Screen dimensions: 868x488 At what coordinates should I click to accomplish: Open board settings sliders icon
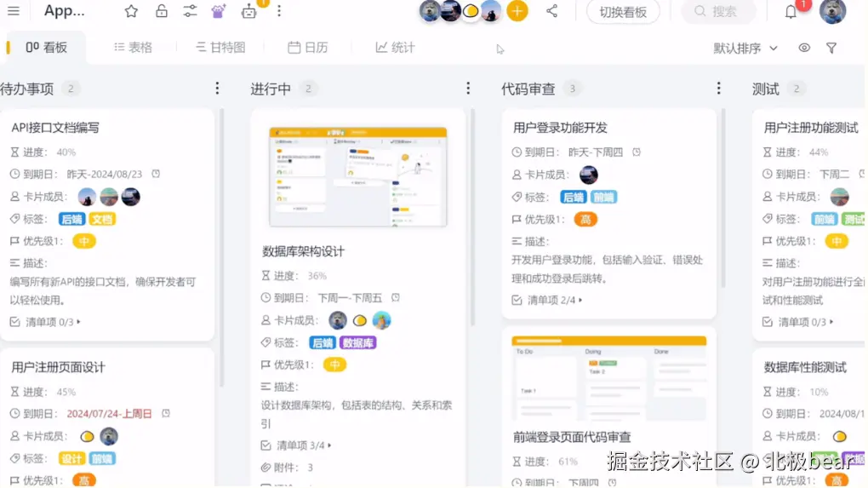pos(190,11)
